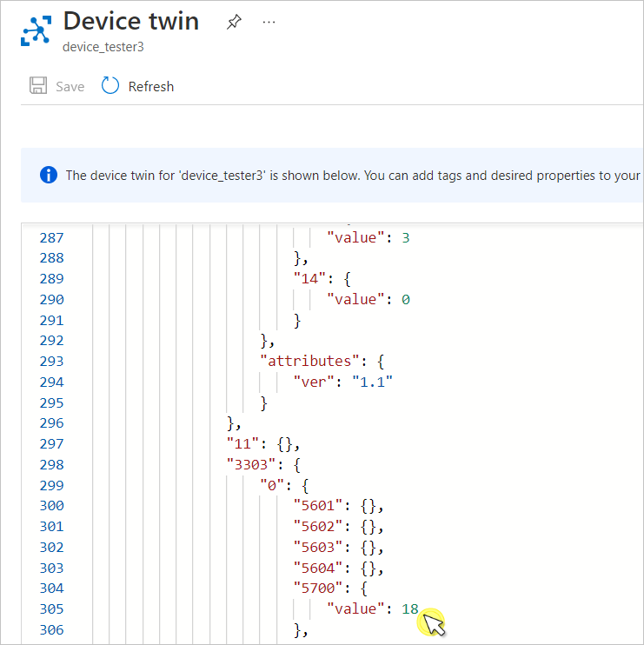The height and width of the screenshot is (645, 644).
Task: Click the device_tester3 subtitle
Action: tap(103, 47)
